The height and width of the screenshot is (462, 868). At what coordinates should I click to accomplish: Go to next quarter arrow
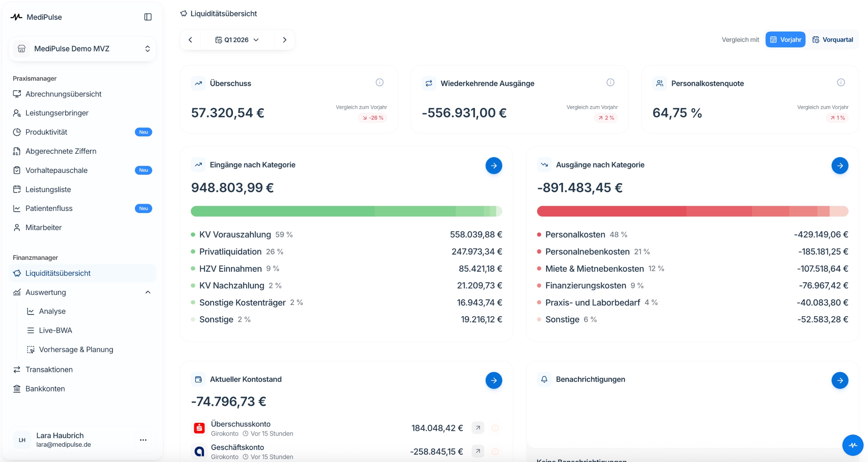pyautogui.click(x=285, y=40)
